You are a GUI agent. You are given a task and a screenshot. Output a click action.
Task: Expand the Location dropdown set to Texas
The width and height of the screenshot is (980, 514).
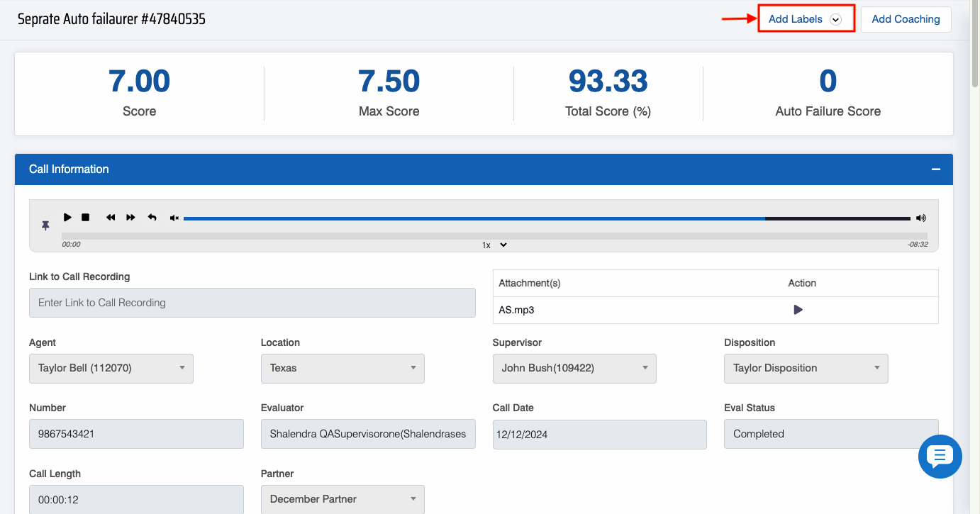tap(343, 369)
